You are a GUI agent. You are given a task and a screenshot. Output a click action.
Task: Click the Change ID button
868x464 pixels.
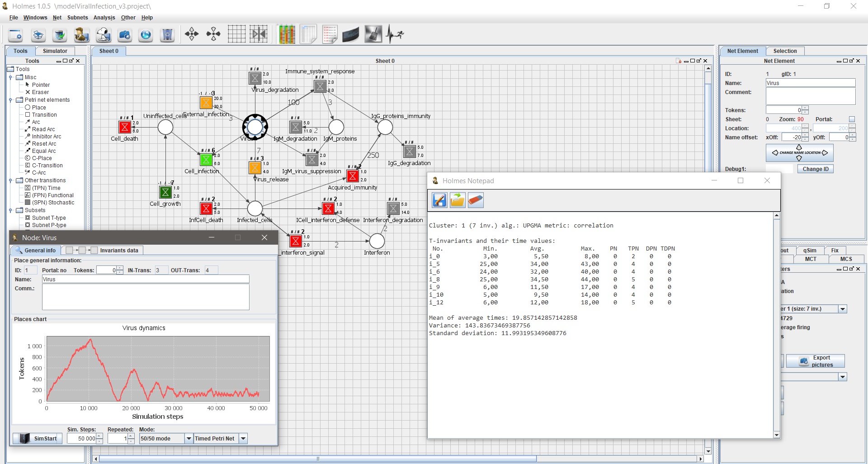click(x=816, y=169)
